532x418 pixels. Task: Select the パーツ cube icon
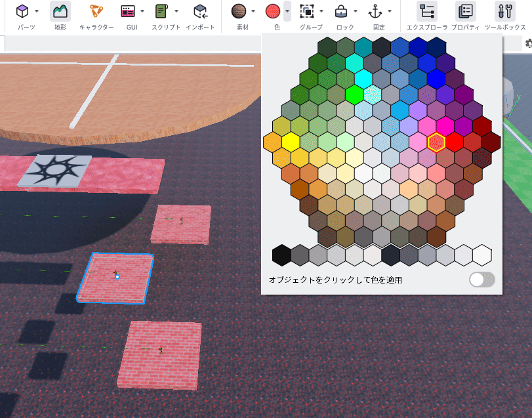tap(22, 11)
